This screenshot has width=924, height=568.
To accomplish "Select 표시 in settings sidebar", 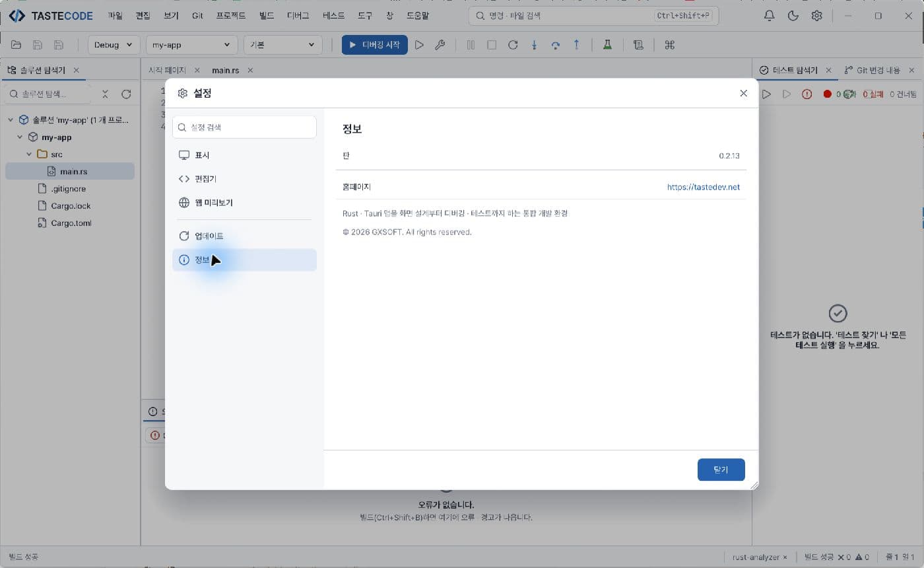I will click(244, 155).
